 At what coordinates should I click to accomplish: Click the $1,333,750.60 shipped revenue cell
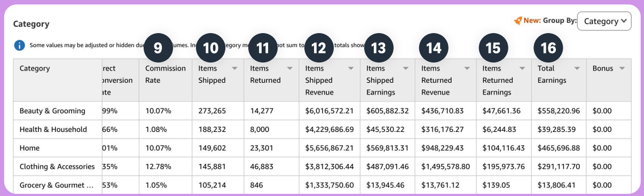point(329,185)
